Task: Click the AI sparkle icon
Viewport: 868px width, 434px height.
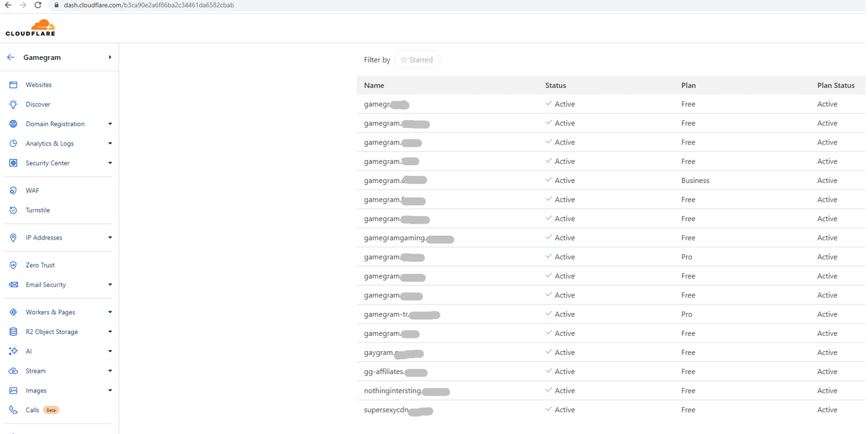Action: (13, 351)
